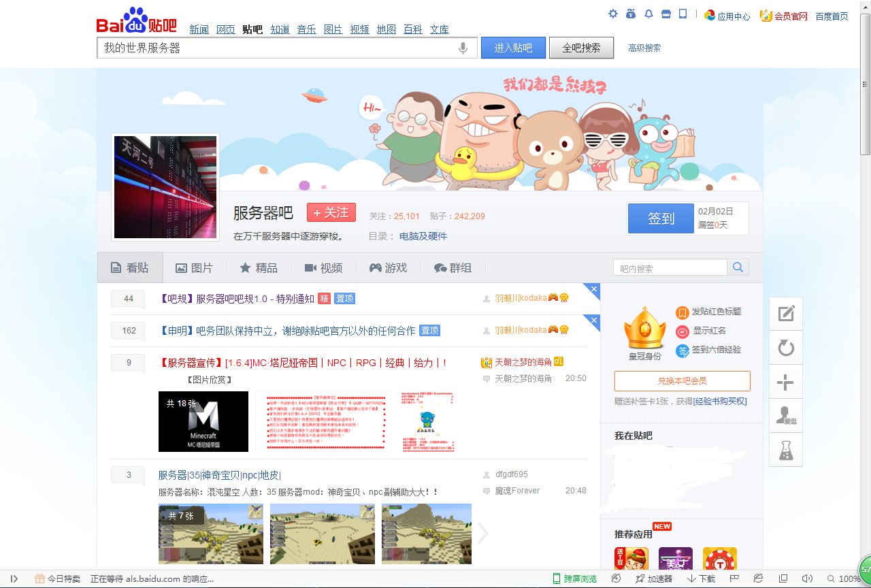Viewport: 871px width, 588px height.
Task: Switch to the 图片 tab of the forum
Action: pyautogui.click(x=195, y=268)
